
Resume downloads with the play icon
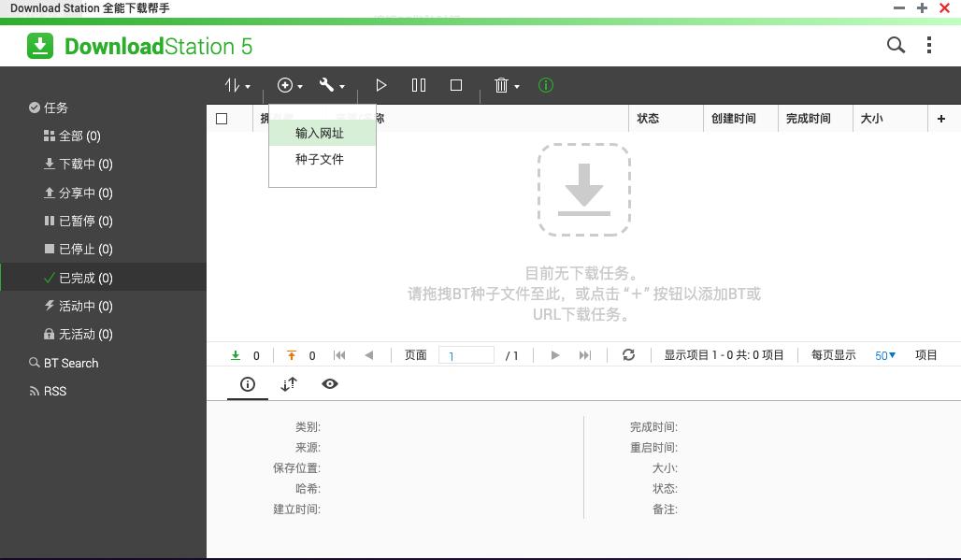(380, 85)
